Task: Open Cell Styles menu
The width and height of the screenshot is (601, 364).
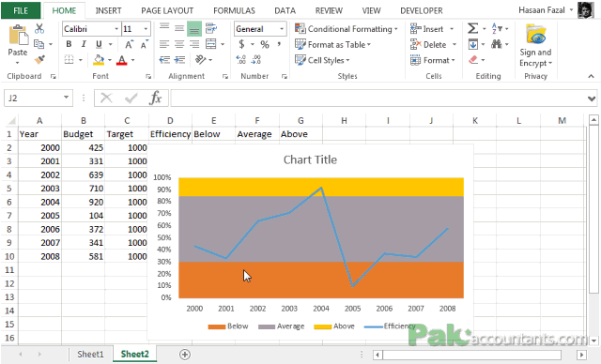Action: click(x=322, y=60)
